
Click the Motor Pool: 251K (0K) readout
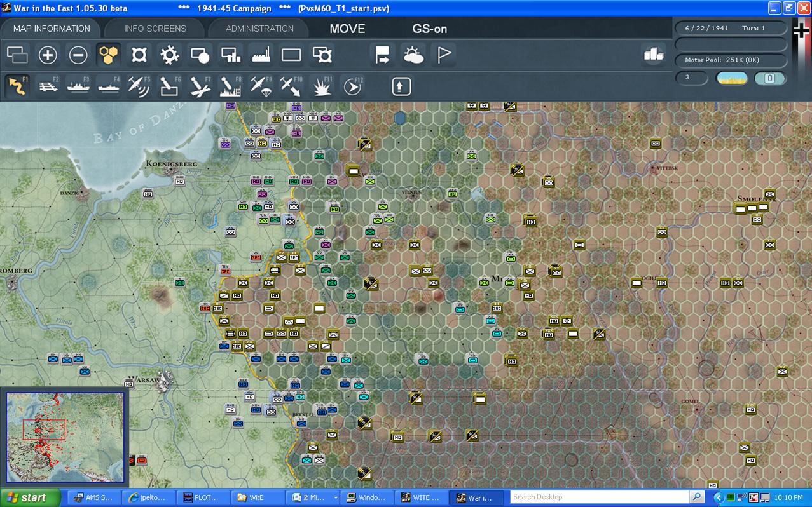point(731,60)
